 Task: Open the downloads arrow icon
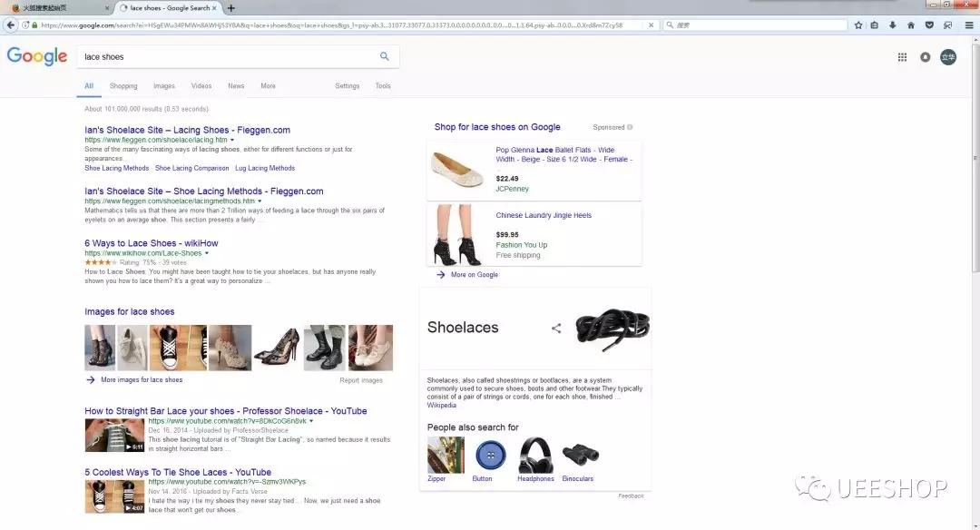point(893,25)
